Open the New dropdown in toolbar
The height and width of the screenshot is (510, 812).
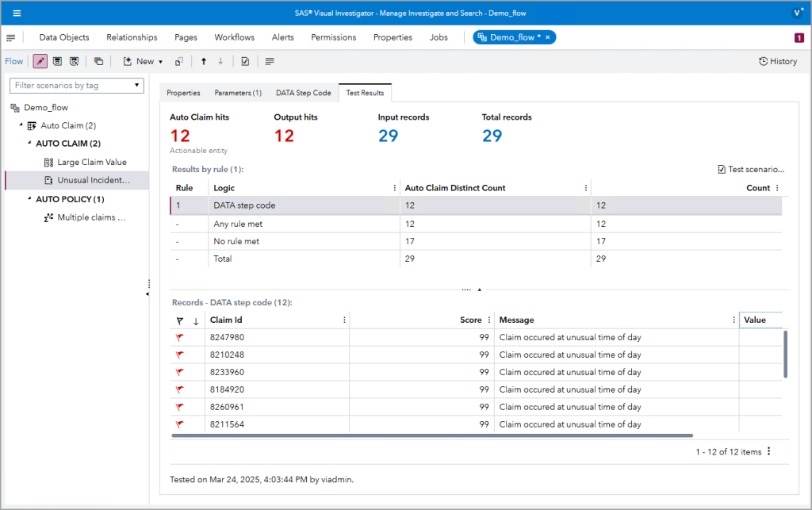(144, 61)
